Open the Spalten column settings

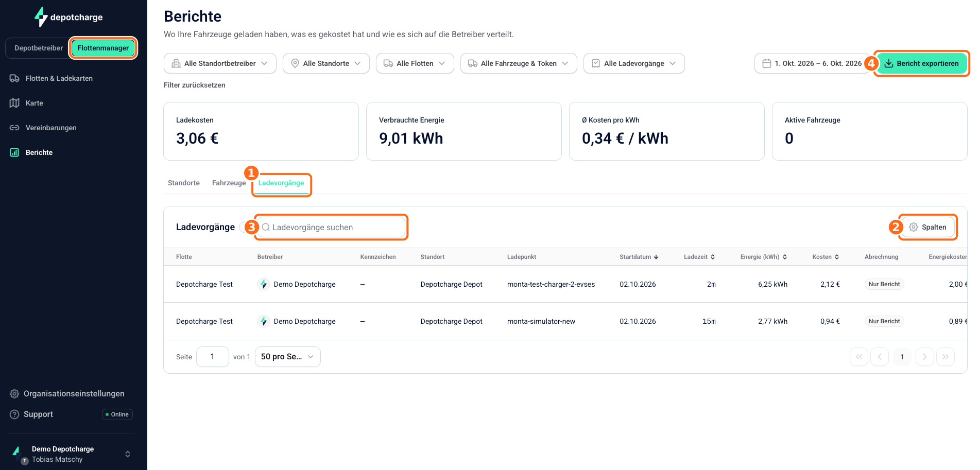click(x=927, y=227)
